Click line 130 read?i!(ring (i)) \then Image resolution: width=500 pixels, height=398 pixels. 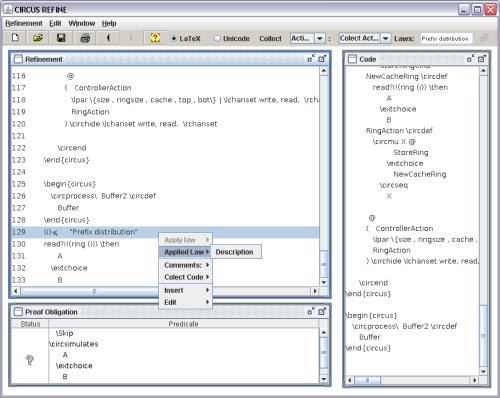(x=81, y=244)
